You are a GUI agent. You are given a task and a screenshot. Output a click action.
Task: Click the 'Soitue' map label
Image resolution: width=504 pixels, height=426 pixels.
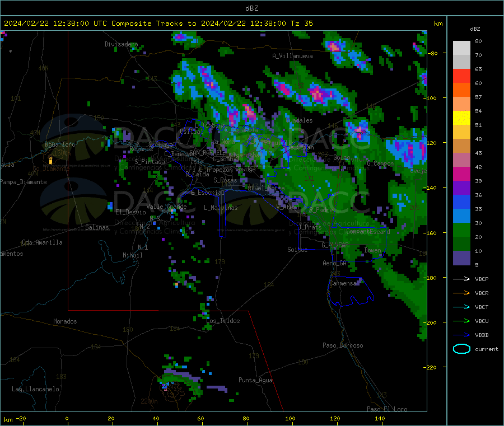pyautogui.click(x=297, y=250)
